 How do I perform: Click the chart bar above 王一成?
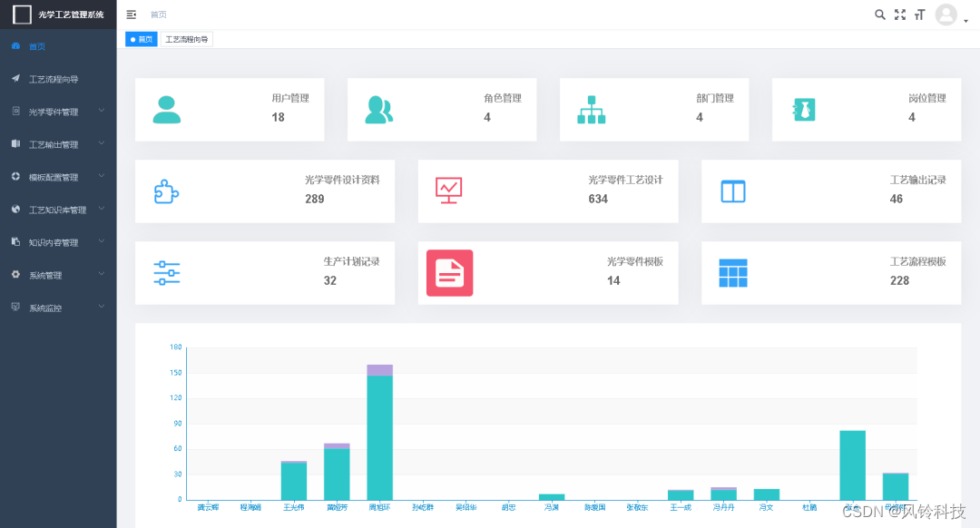[681, 494]
